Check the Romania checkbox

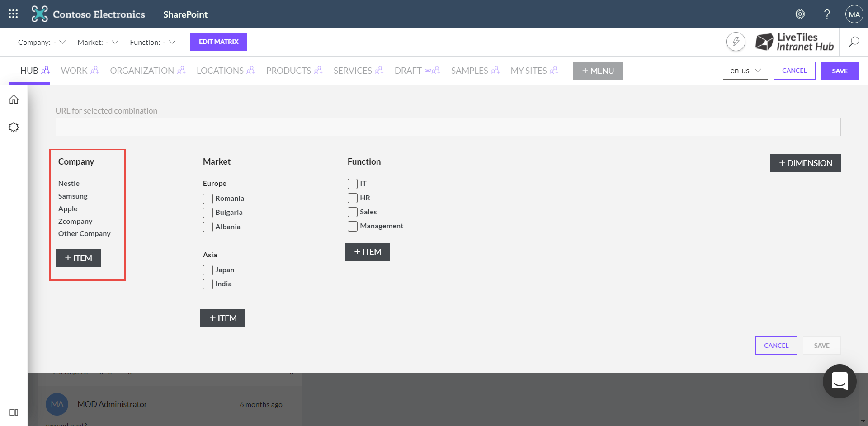coord(208,199)
